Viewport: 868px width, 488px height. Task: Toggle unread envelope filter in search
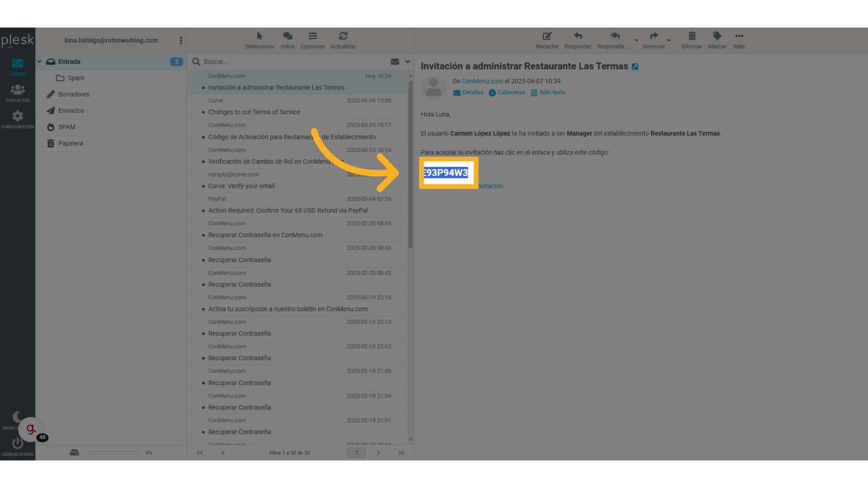[395, 62]
